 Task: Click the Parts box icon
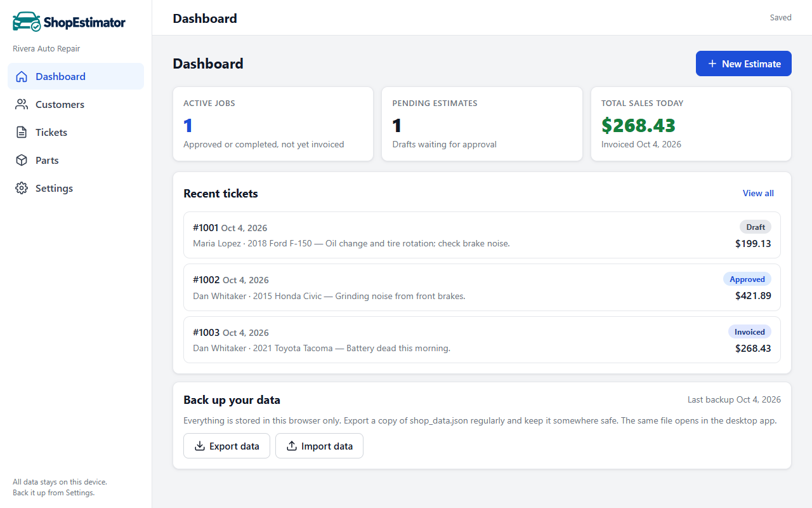tap(22, 161)
